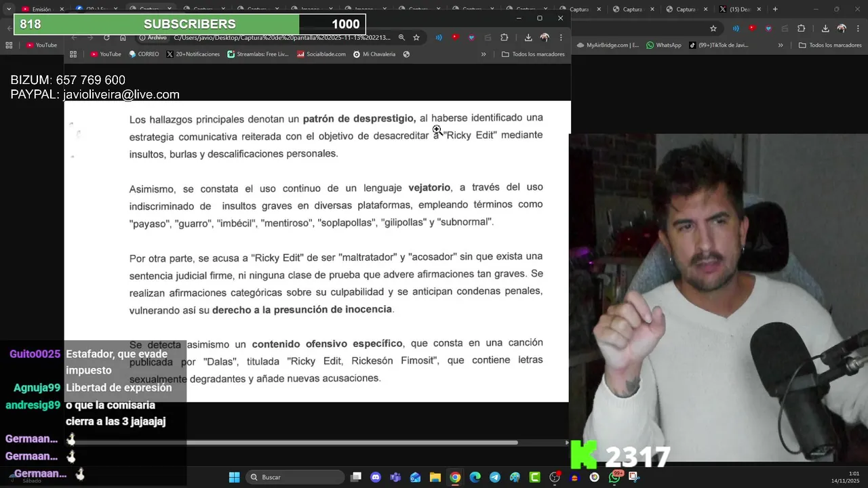Reload the page in the front browser window
868x488 pixels.
coord(106,38)
